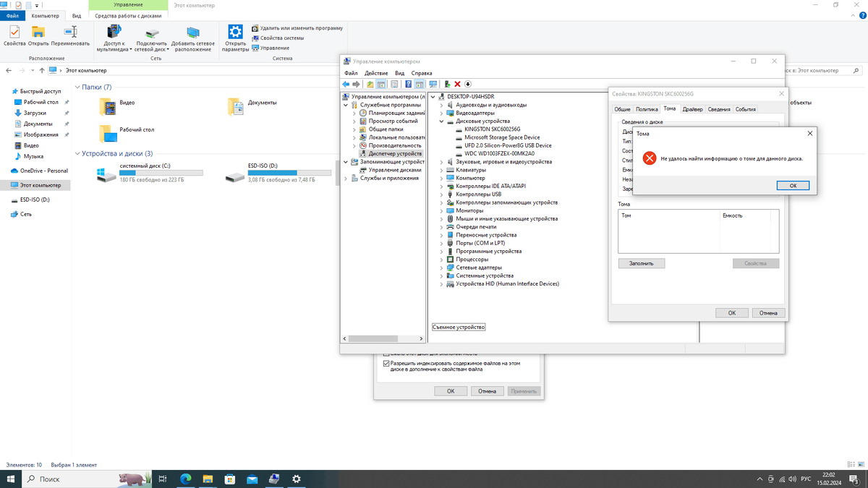Image resolution: width=868 pixels, height=488 pixels.
Task: Switch to the События tab
Action: (746, 109)
